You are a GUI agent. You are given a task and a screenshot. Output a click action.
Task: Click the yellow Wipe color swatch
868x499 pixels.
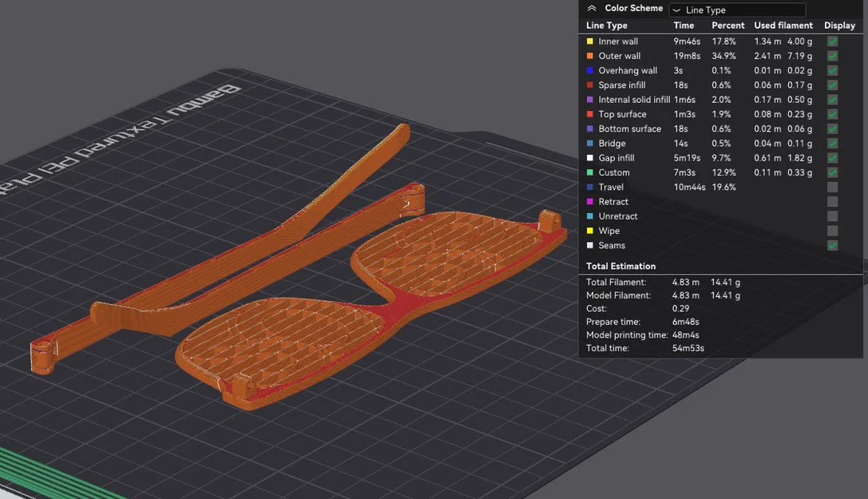589,231
